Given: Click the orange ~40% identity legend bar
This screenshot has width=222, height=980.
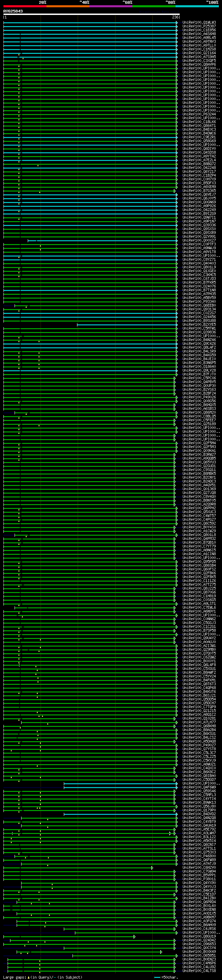Looking at the screenshot, I should (68, 6).
